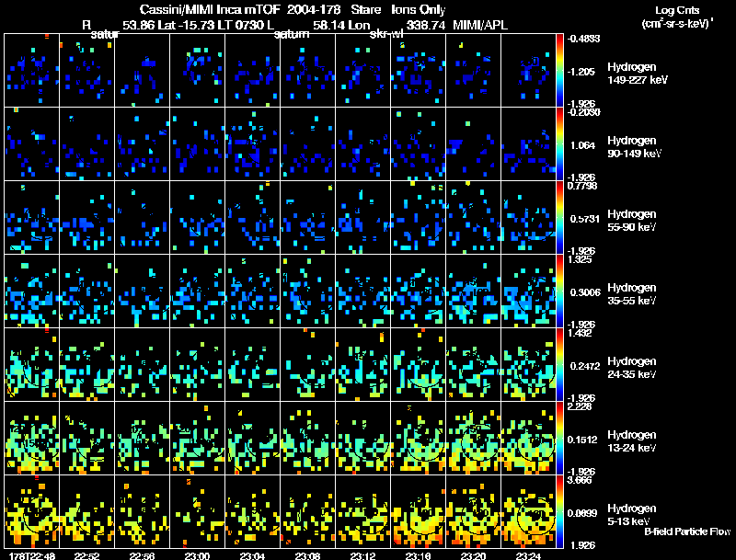The width and height of the screenshot is (736, 560).
Task: Click the color bar for Hydrogen 35-55 keV
Action: pos(559,291)
